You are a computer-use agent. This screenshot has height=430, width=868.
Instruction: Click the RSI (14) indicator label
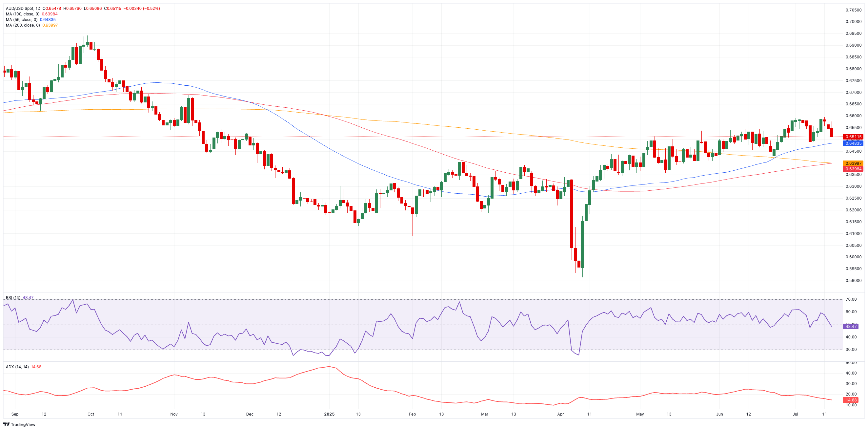point(13,297)
